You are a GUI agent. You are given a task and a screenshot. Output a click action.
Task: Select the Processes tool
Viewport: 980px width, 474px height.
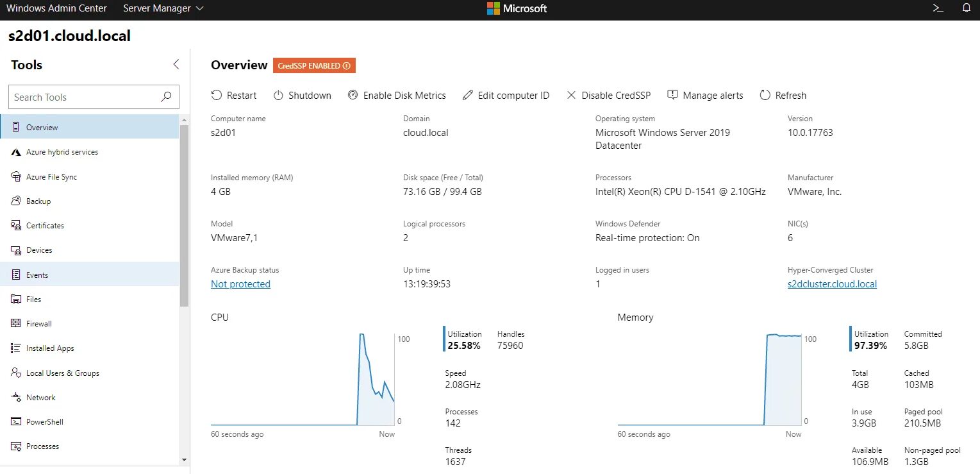click(42, 446)
